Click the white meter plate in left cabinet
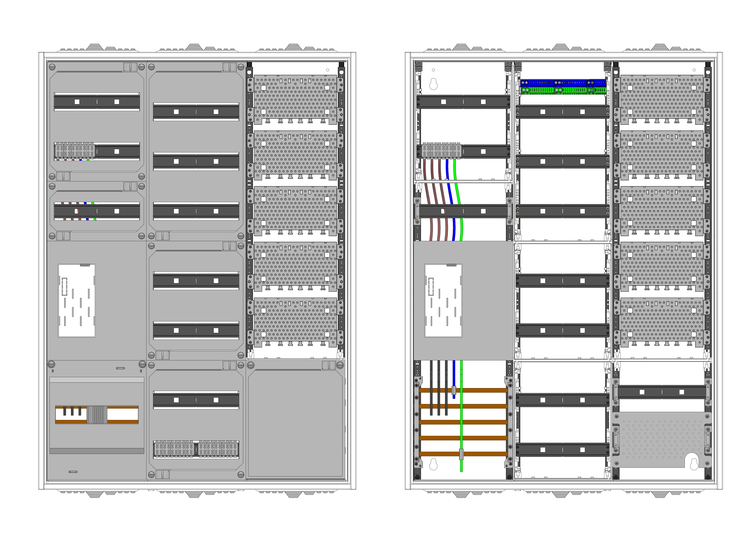 (77, 300)
